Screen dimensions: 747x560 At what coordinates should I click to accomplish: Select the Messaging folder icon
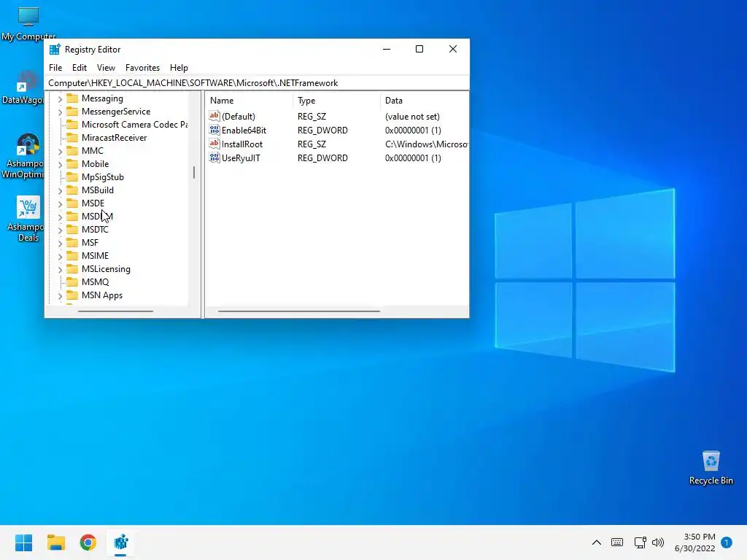72,98
